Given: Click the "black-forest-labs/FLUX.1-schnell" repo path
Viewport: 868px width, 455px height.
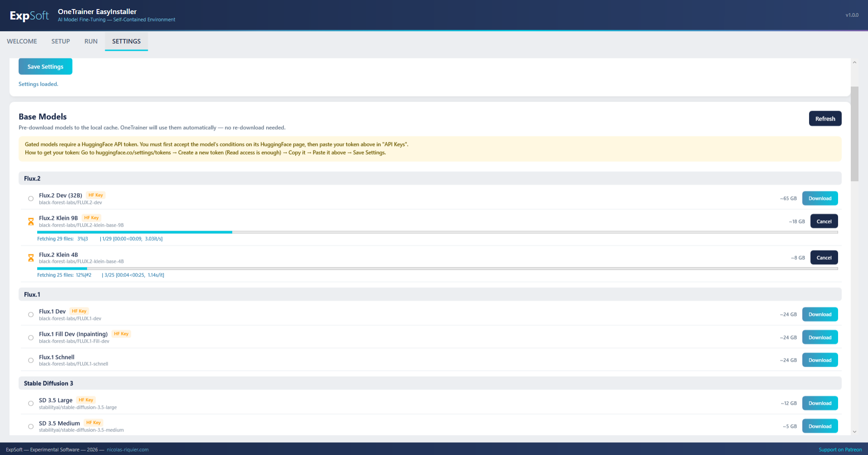Looking at the screenshot, I should point(73,364).
